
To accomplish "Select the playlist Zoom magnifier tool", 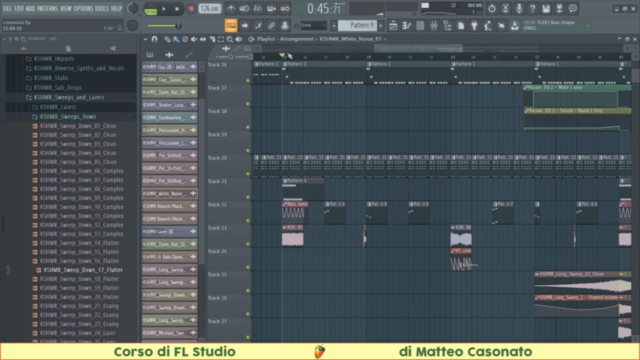I will (230, 39).
